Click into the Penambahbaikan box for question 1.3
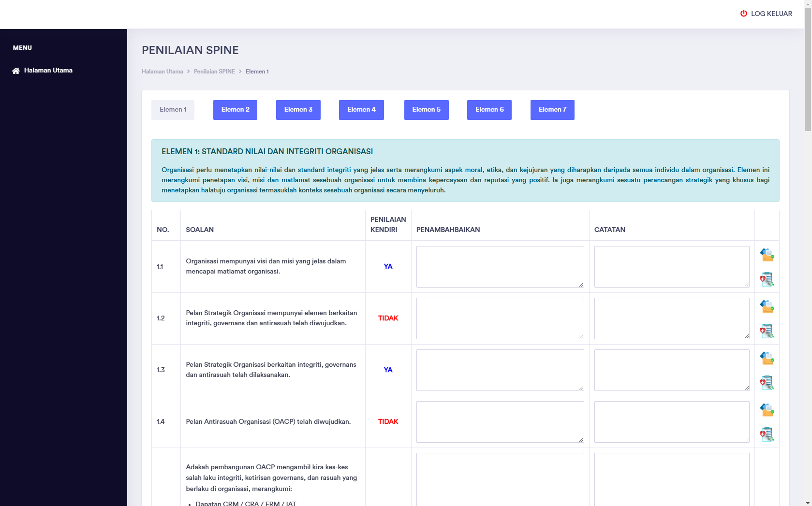The width and height of the screenshot is (812, 506). click(x=500, y=370)
